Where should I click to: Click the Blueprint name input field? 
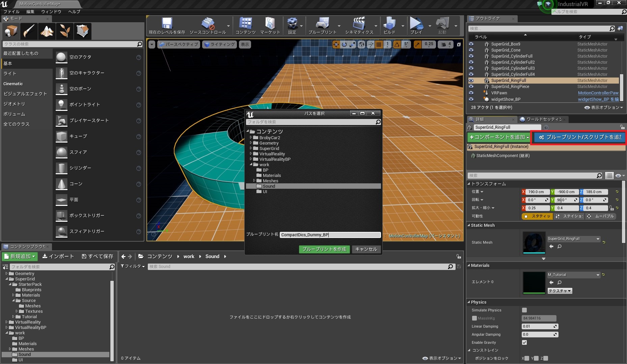coord(330,235)
